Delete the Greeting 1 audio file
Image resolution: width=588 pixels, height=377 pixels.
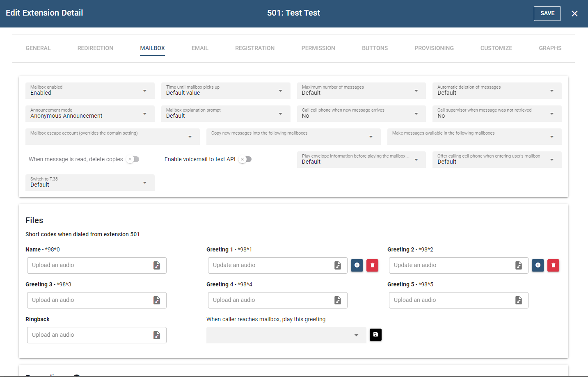point(372,265)
